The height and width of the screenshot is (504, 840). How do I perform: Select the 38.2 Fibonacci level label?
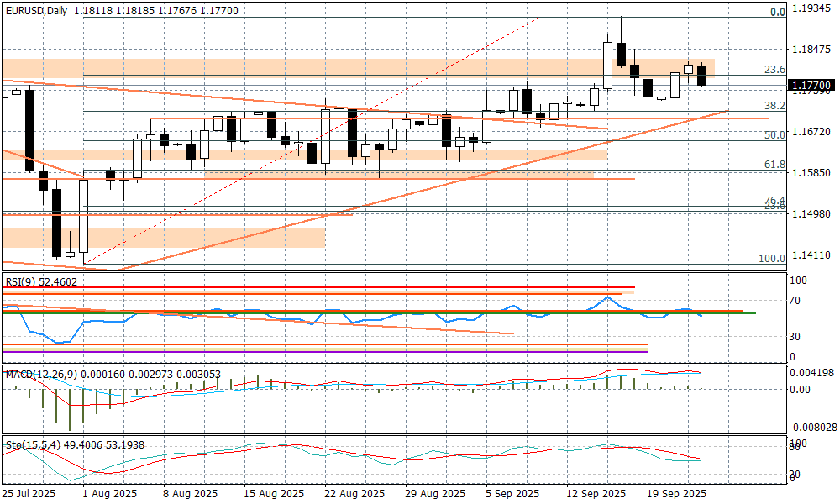click(774, 106)
